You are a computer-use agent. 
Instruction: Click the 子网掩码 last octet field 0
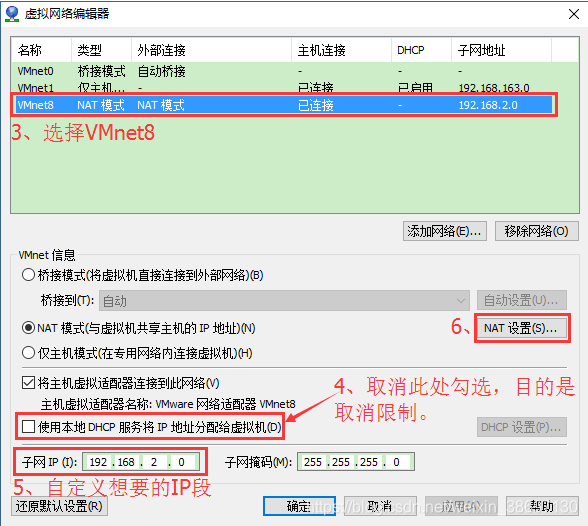point(397,462)
